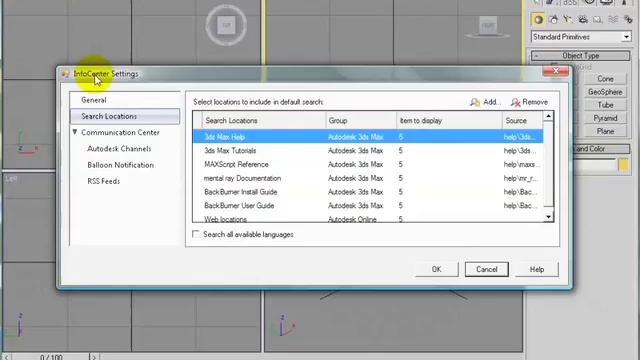Image resolution: width=640 pixels, height=360 pixels.
Task: Select the Shapes category icon
Action: coord(553,19)
